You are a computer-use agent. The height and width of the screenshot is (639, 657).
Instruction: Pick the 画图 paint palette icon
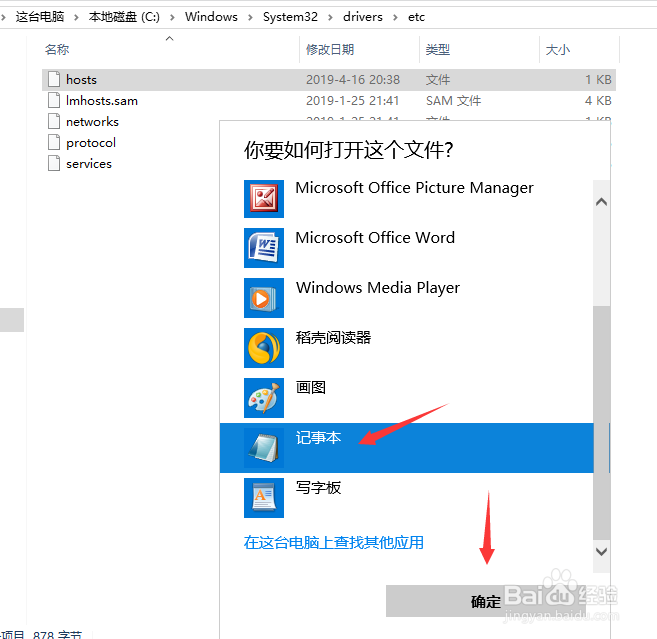(264, 398)
